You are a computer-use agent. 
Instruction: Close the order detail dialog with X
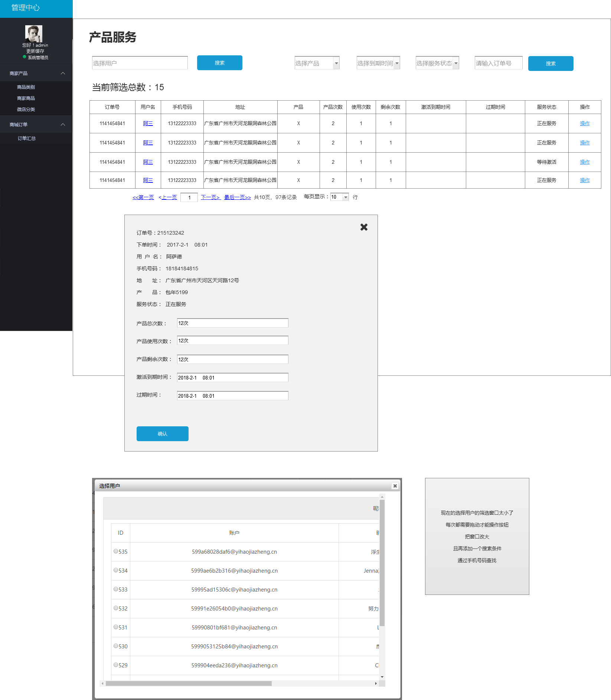(364, 227)
